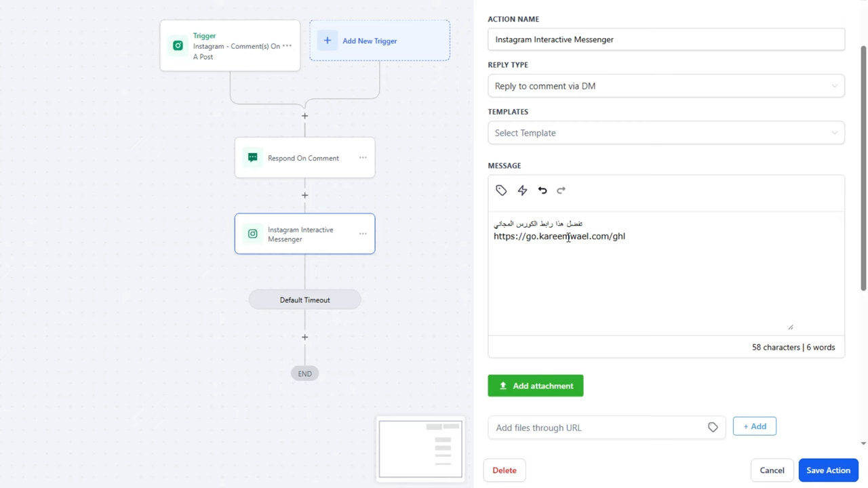The height and width of the screenshot is (488, 868).
Task: Click the workflow minimap thumbnail
Action: (x=420, y=449)
